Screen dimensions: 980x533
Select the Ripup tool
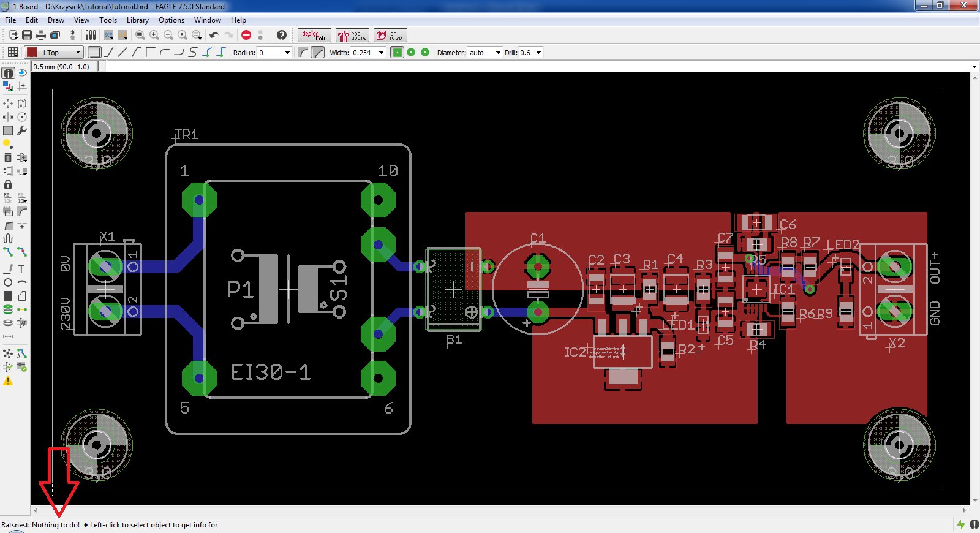click(x=22, y=252)
